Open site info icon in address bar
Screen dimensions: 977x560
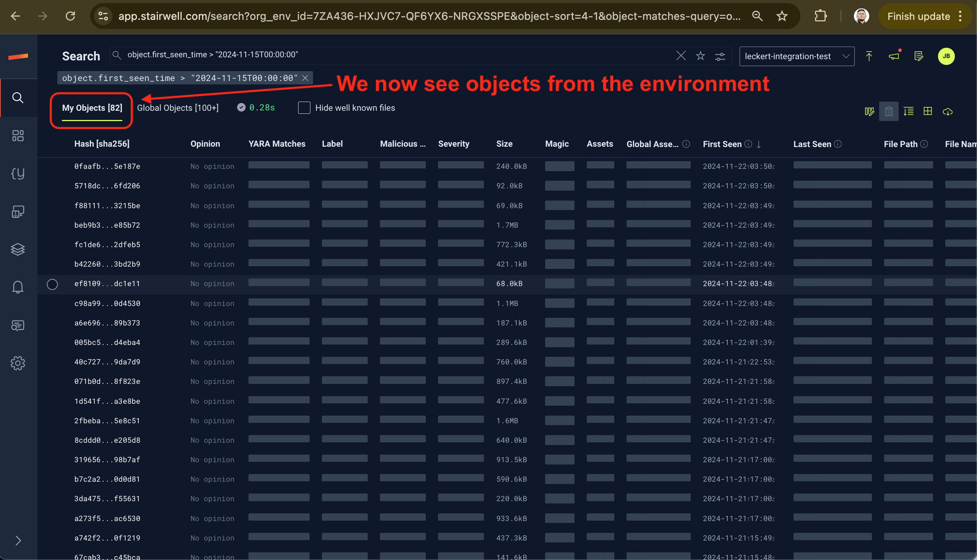click(103, 16)
